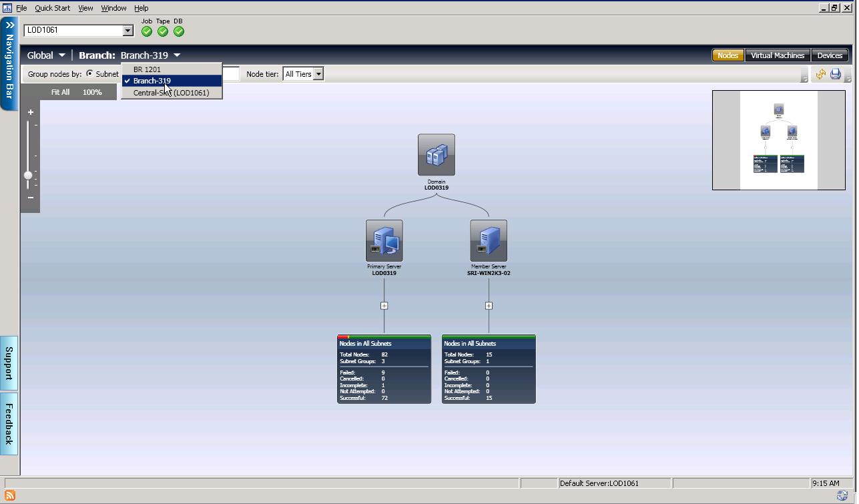The width and height of the screenshot is (859, 504).
Task: Click the zoom in plus icon
Action: pos(31,112)
